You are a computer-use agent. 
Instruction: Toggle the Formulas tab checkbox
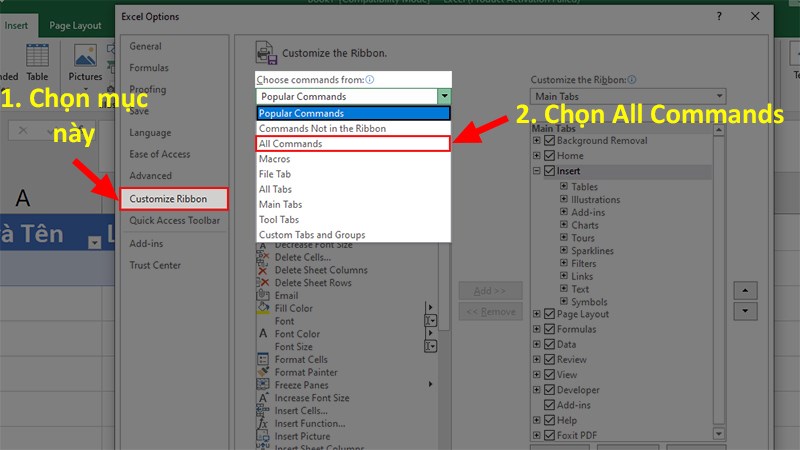(x=549, y=329)
